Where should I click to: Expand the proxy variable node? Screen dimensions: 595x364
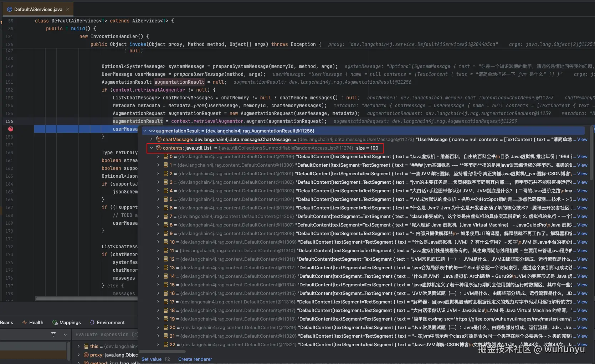click(x=78, y=355)
